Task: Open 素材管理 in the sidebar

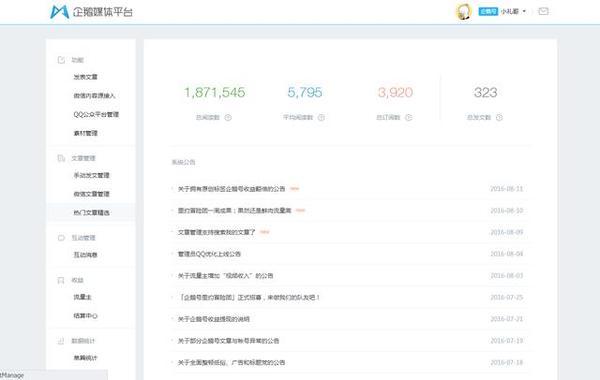Action: (x=85, y=133)
